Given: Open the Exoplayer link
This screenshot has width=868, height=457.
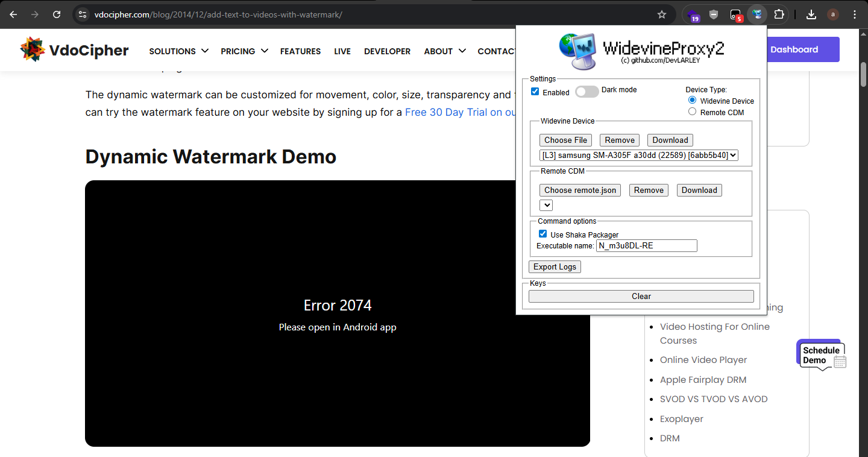Looking at the screenshot, I should 682,419.
